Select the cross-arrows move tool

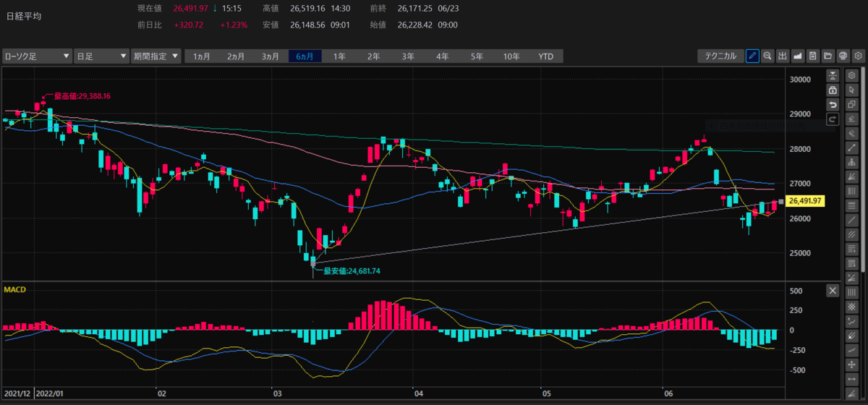pyautogui.click(x=851, y=365)
